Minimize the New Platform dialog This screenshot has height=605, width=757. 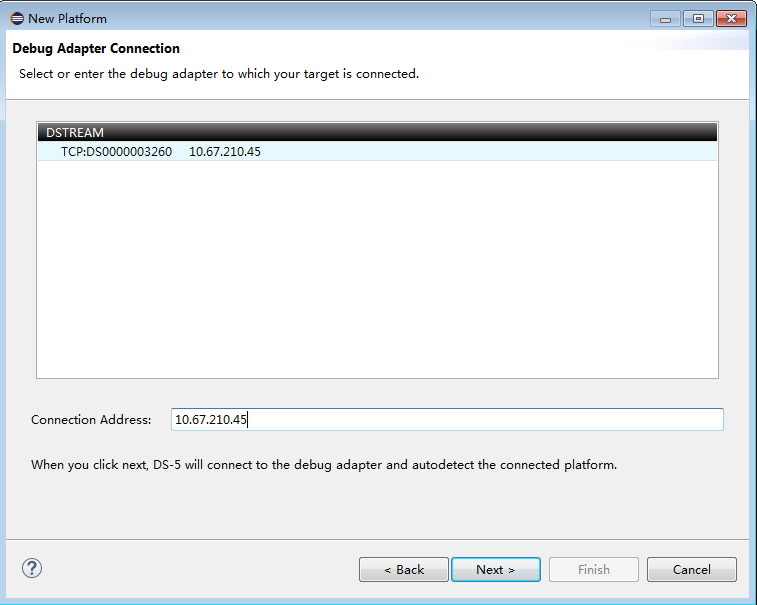[664, 19]
